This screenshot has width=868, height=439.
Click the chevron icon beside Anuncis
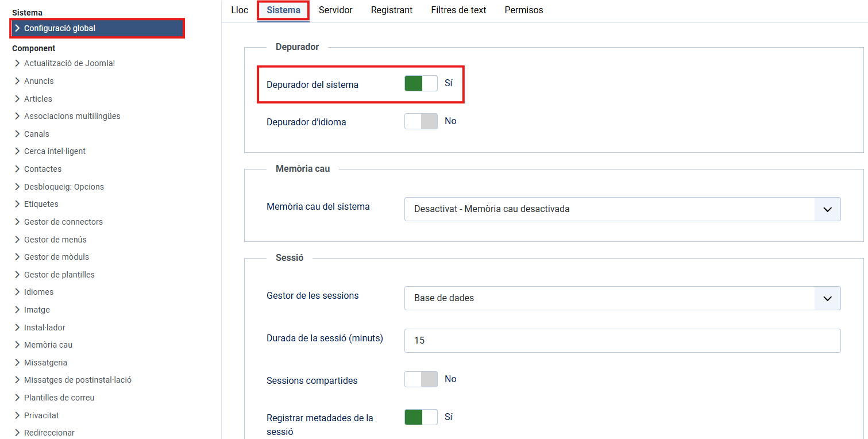click(x=17, y=81)
